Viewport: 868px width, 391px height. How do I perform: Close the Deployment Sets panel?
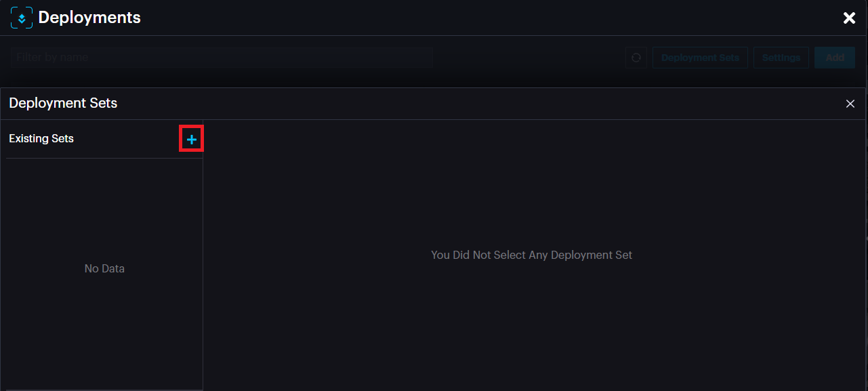pyautogui.click(x=850, y=104)
